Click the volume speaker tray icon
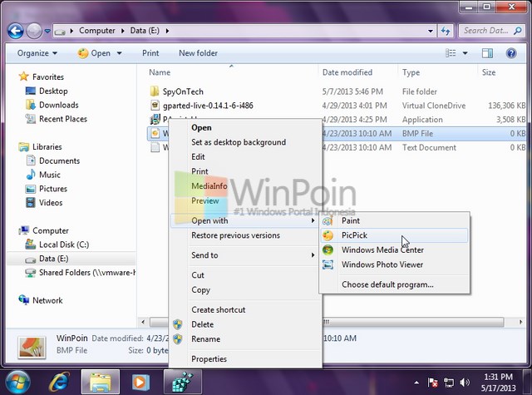This screenshot has height=395, width=532. tap(464, 383)
